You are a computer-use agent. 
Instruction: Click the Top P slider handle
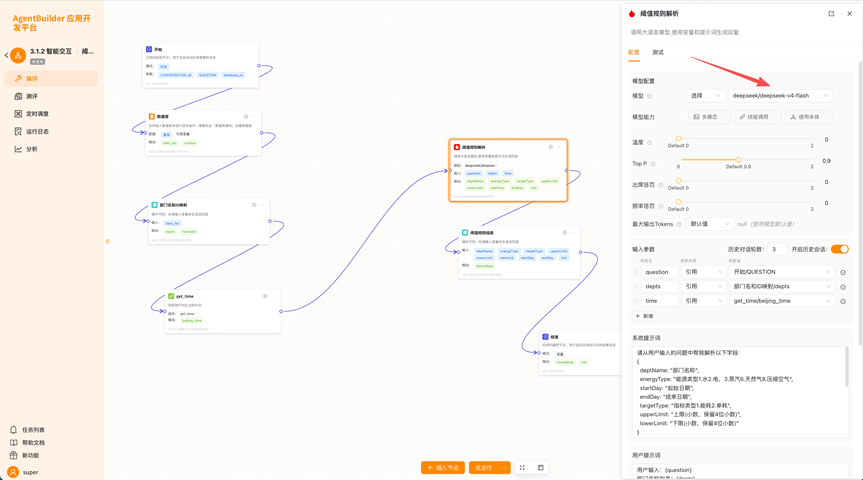739,160
